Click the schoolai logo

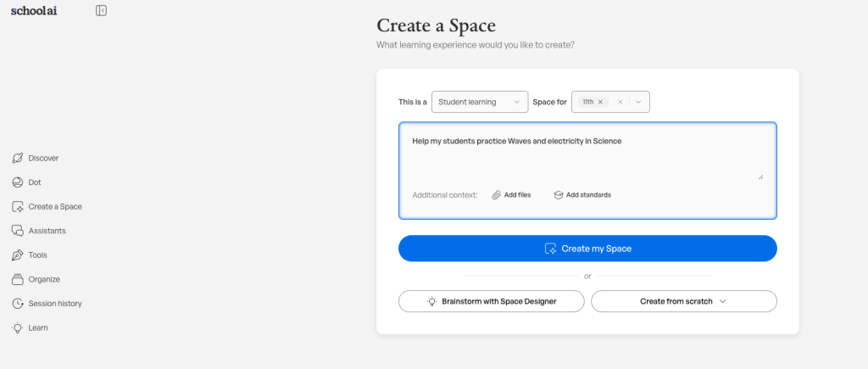coord(34,10)
